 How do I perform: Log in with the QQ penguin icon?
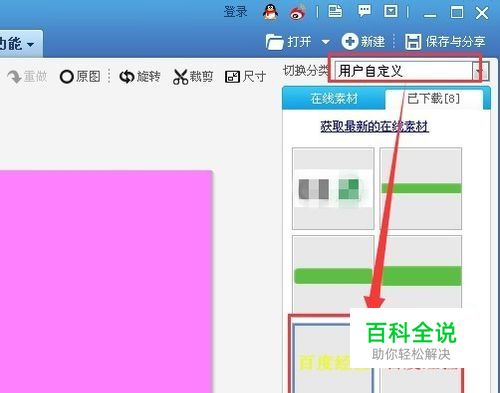click(x=270, y=13)
